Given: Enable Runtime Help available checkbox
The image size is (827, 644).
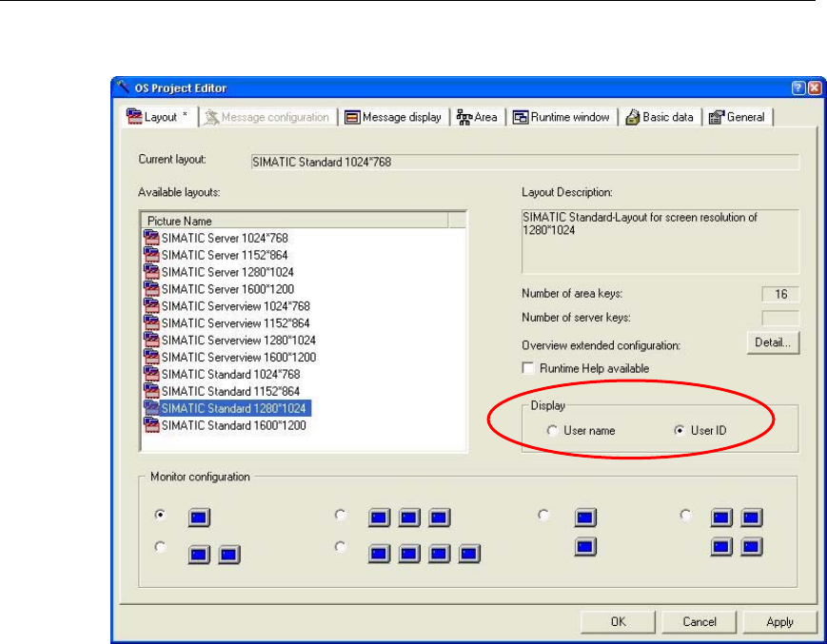Looking at the screenshot, I should pos(528,368).
